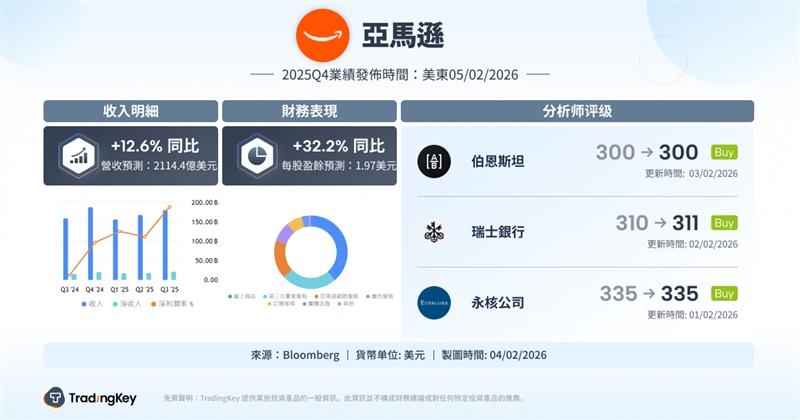Select the 財務表現 header tab
Viewport: 800px width, 420px height.
pyautogui.click(x=308, y=111)
